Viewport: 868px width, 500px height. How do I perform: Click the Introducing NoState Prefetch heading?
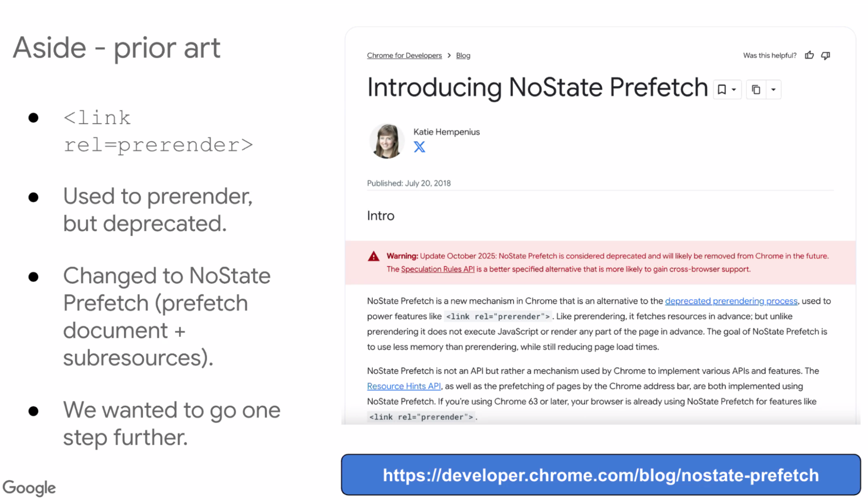(x=538, y=88)
